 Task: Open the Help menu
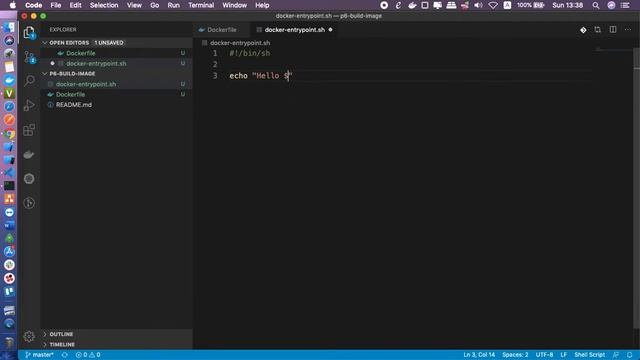[262, 5]
